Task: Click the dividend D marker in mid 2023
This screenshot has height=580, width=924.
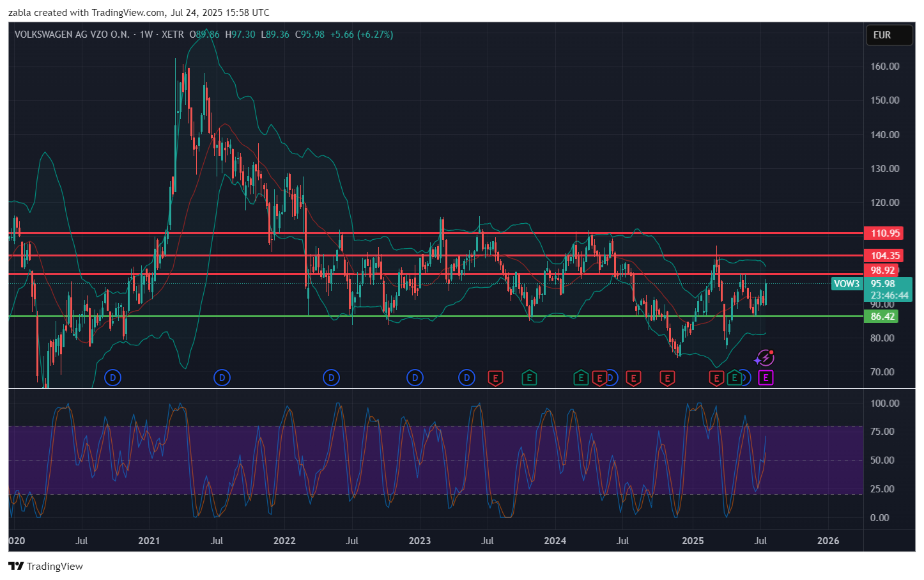Action: pos(467,378)
